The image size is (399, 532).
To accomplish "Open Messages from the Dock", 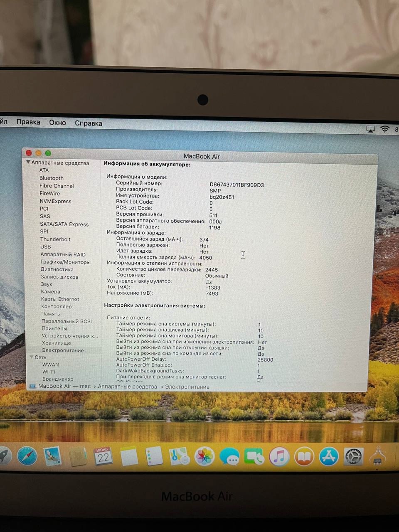I will (x=229, y=457).
